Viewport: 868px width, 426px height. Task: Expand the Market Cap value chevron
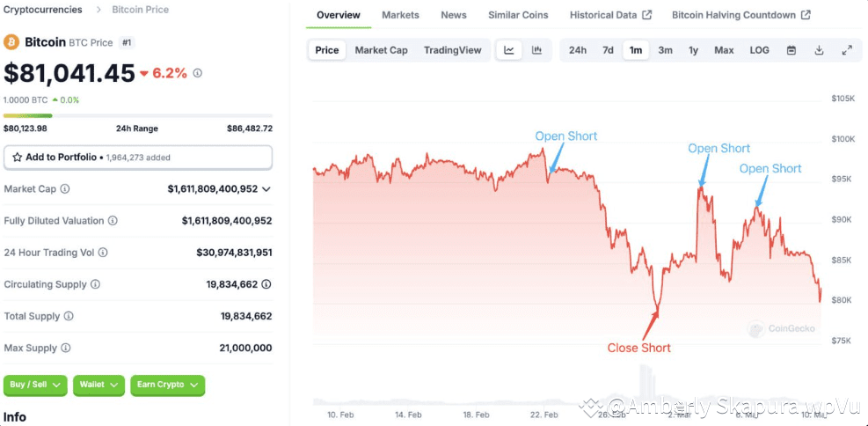(266, 189)
